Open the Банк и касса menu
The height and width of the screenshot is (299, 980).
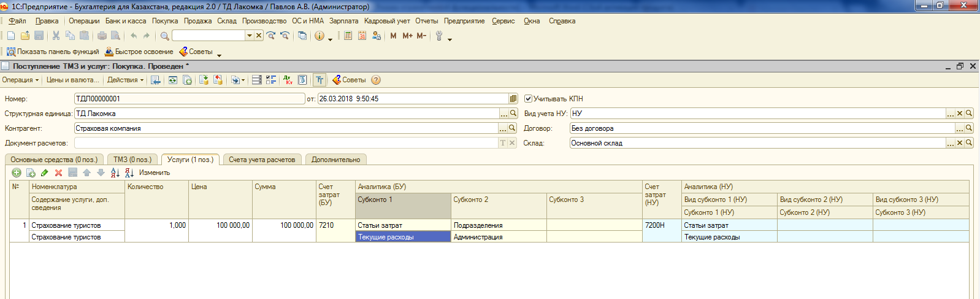(126, 21)
